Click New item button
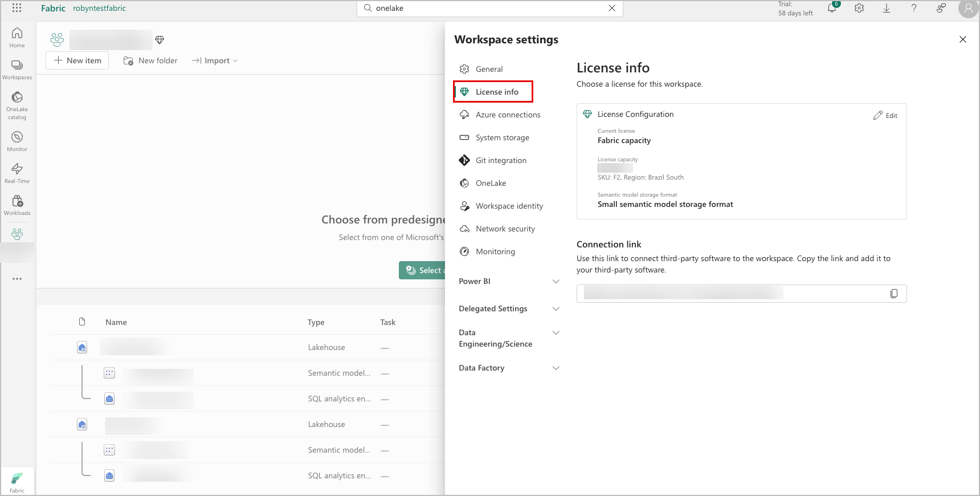Image resolution: width=980 pixels, height=496 pixels. pyautogui.click(x=77, y=60)
